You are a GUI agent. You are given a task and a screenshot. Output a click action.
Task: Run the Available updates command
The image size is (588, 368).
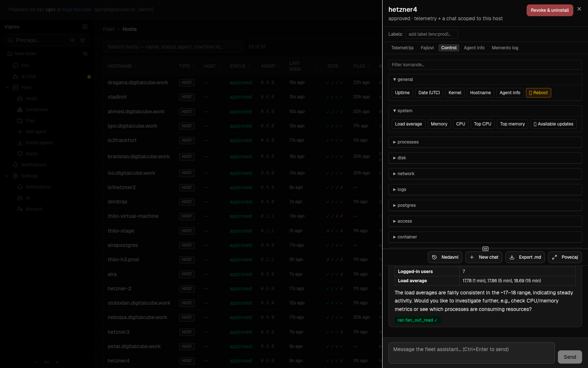553,124
